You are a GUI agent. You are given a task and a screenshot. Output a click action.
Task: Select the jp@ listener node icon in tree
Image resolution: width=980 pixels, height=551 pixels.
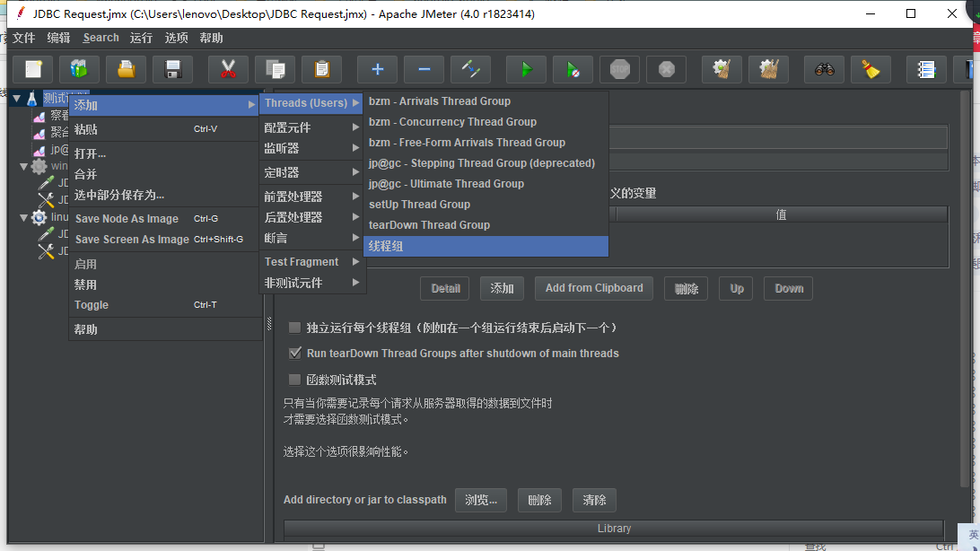[x=39, y=150]
